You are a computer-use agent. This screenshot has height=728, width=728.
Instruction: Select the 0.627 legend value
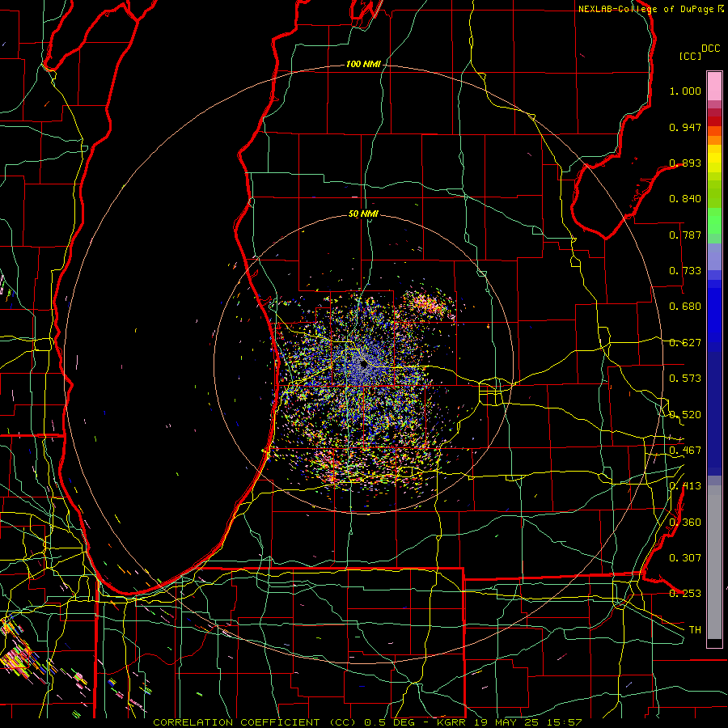[x=685, y=343]
